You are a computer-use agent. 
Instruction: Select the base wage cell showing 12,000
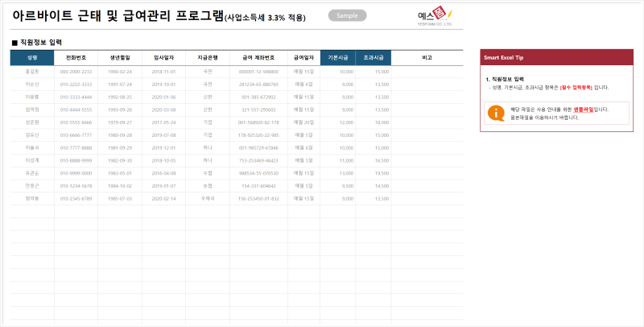point(338,123)
